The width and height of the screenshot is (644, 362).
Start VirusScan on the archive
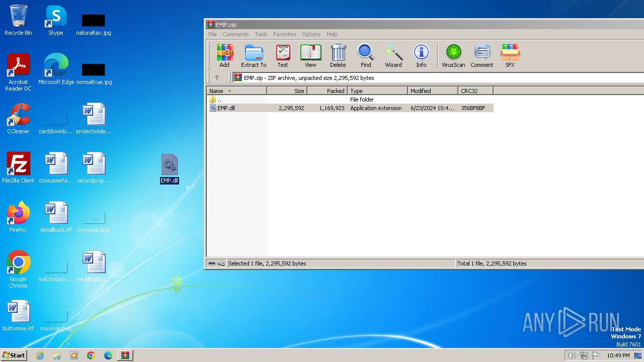click(453, 56)
